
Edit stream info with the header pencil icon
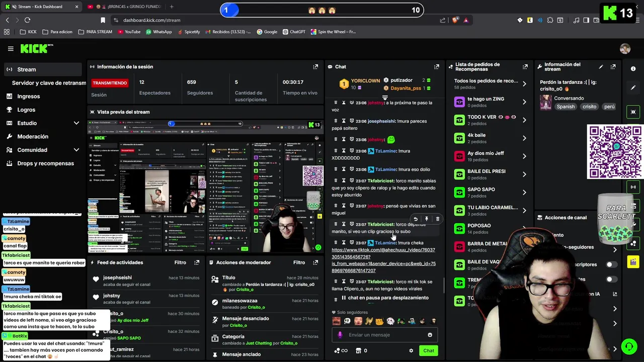pos(601,66)
